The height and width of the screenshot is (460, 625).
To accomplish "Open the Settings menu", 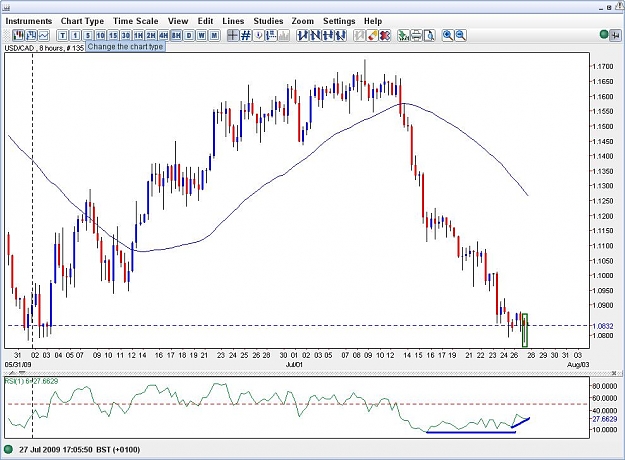I will coord(339,21).
